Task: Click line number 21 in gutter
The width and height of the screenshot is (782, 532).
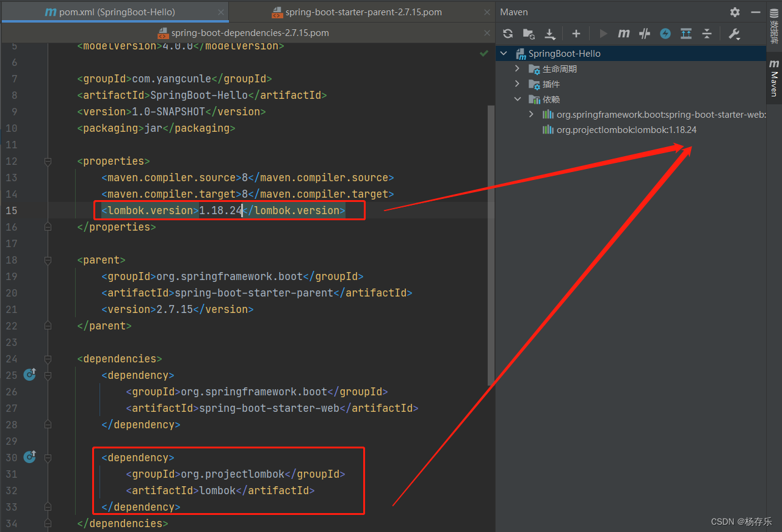Action: click(12, 309)
